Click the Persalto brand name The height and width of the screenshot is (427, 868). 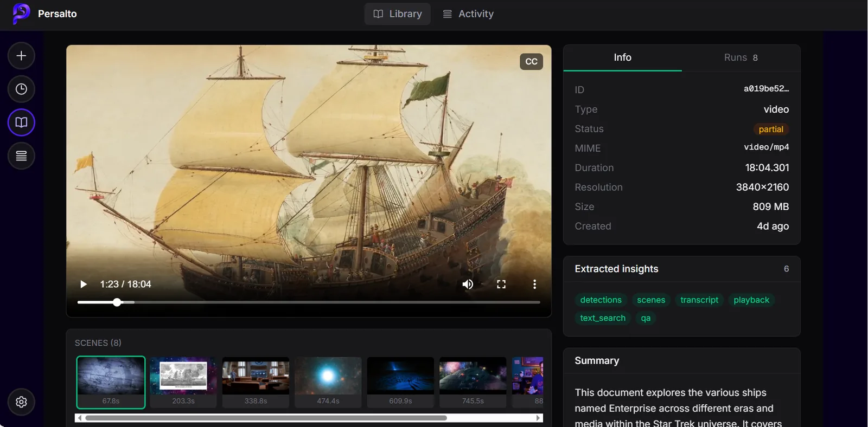click(x=58, y=14)
